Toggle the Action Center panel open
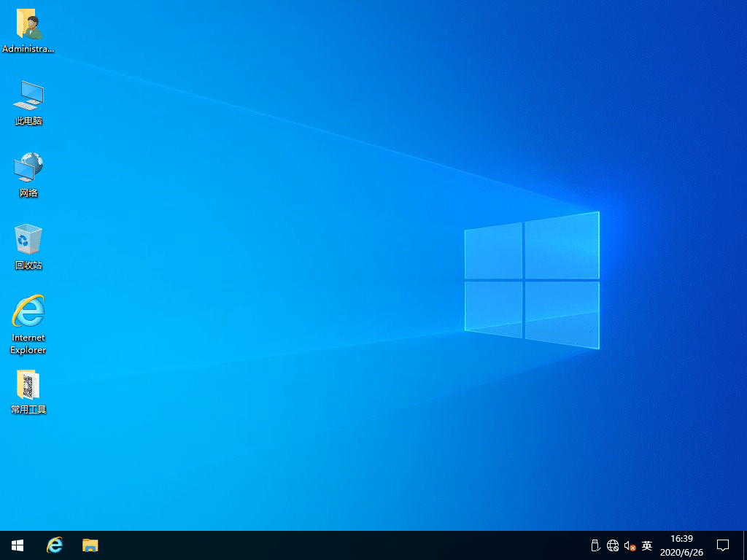Viewport: 747px width, 560px height. pyautogui.click(x=722, y=545)
